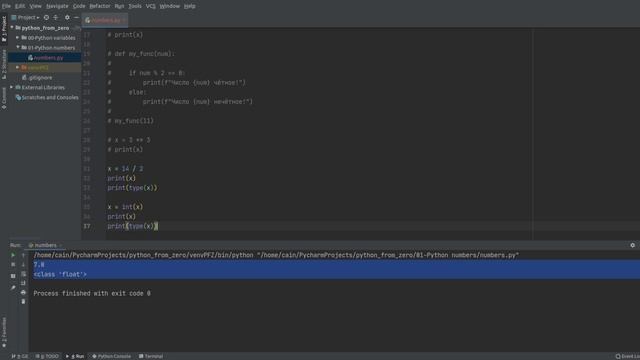Open Run panel settings gear
Viewport: 640px width, 360px height.
point(632,245)
